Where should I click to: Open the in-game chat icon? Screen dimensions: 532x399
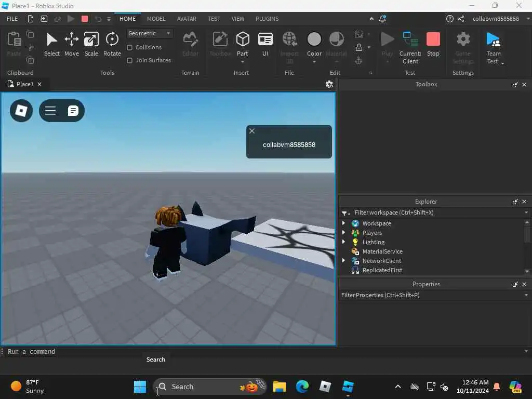point(73,111)
